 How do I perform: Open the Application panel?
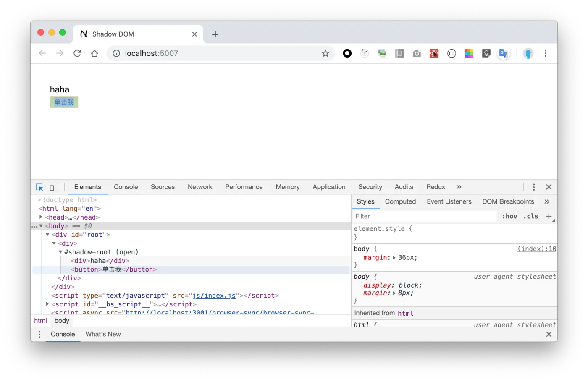(x=329, y=187)
